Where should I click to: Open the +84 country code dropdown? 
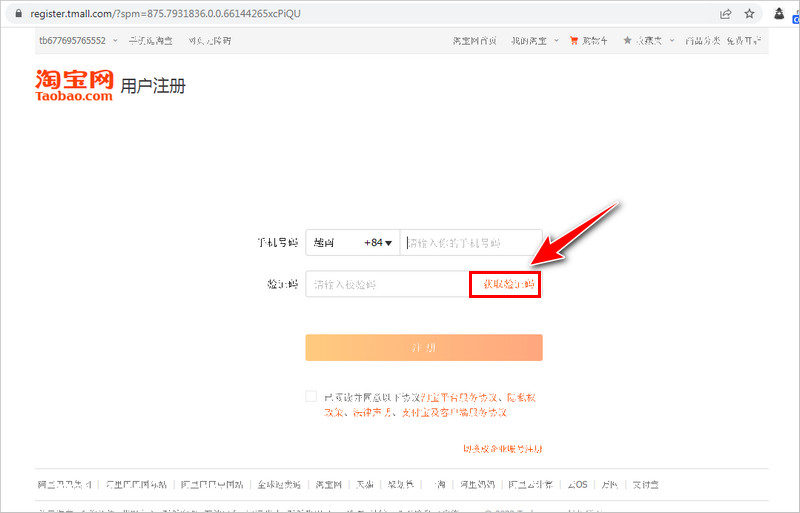377,243
